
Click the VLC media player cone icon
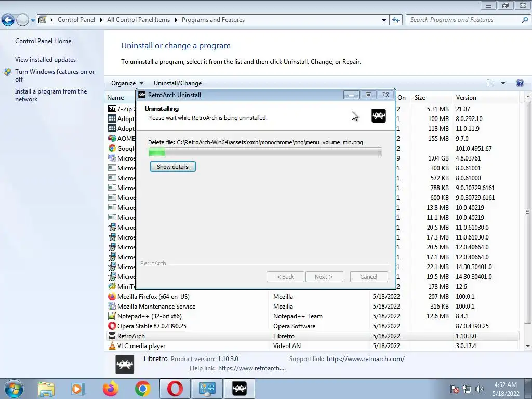[x=112, y=345]
